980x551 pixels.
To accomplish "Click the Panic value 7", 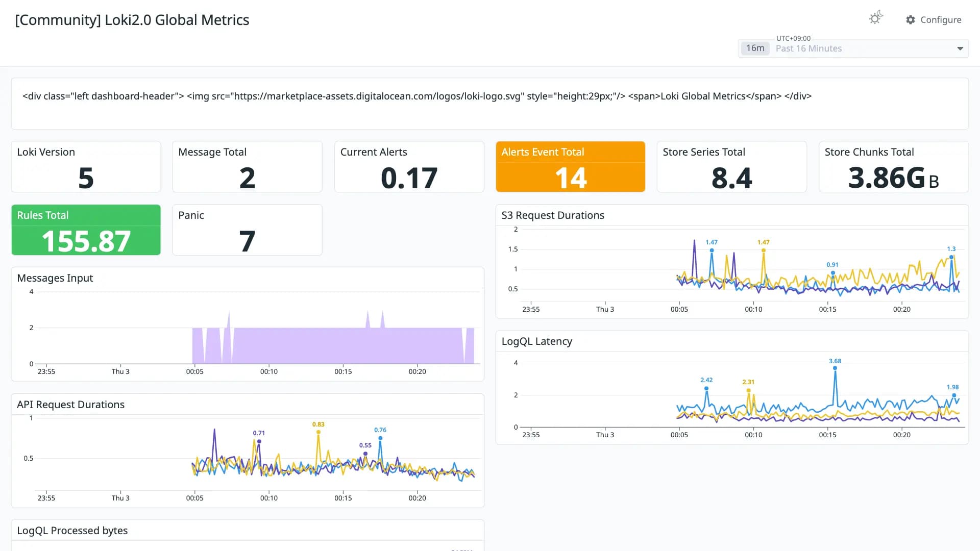I will tap(247, 241).
